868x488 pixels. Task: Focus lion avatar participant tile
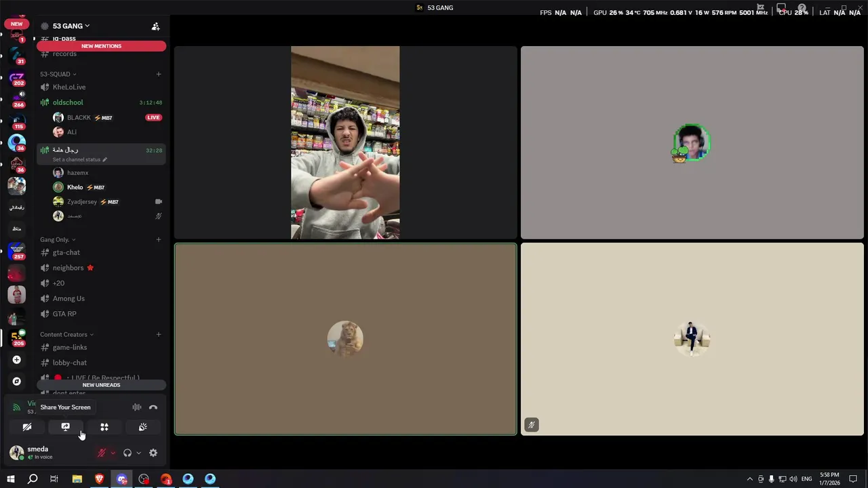point(345,339)
